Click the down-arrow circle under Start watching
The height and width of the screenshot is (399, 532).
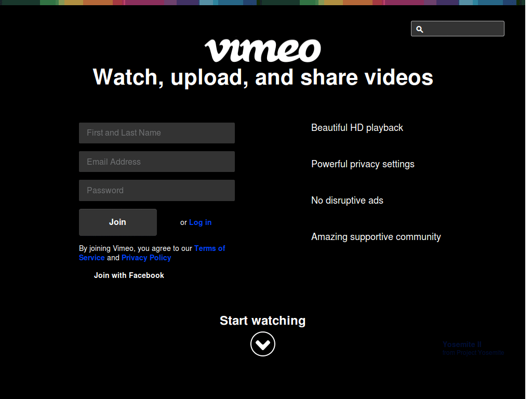(262, 344)
